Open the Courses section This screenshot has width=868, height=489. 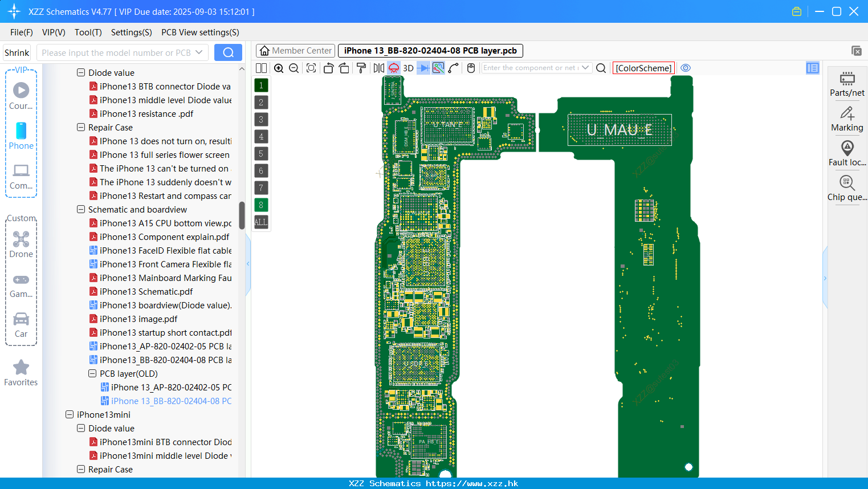[x=21, y=96]
